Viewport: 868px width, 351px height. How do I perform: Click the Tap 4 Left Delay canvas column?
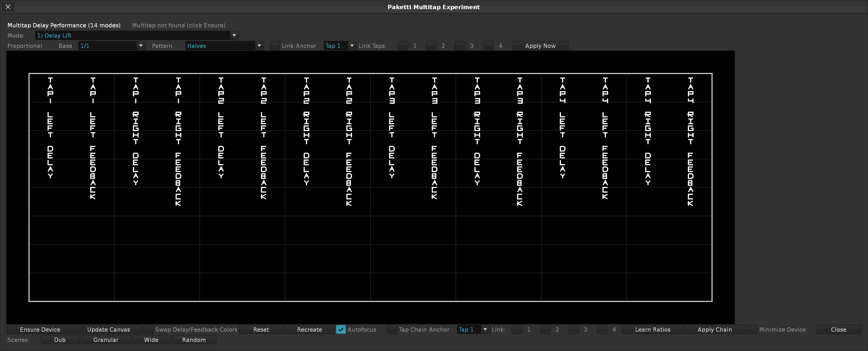coord(562,187)
